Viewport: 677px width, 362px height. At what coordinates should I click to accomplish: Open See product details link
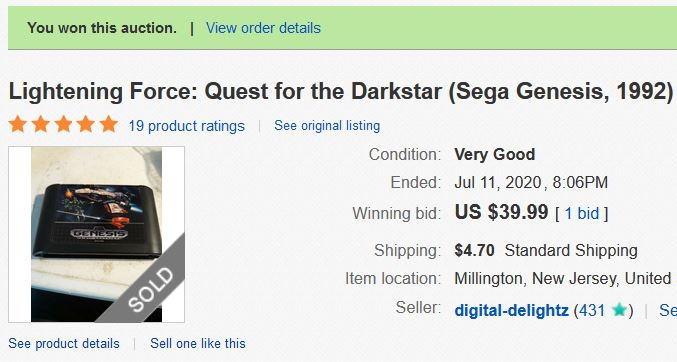point(64,343)
